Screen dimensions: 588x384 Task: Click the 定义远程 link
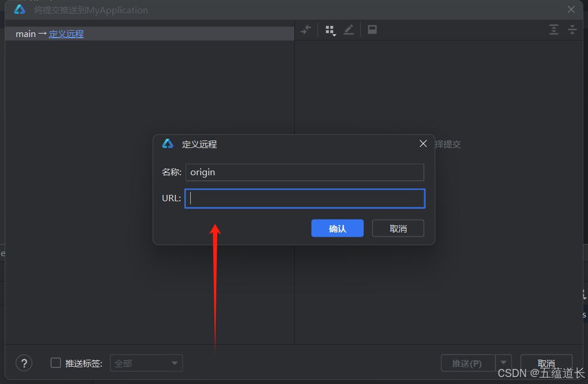click(x=66, y=34)
